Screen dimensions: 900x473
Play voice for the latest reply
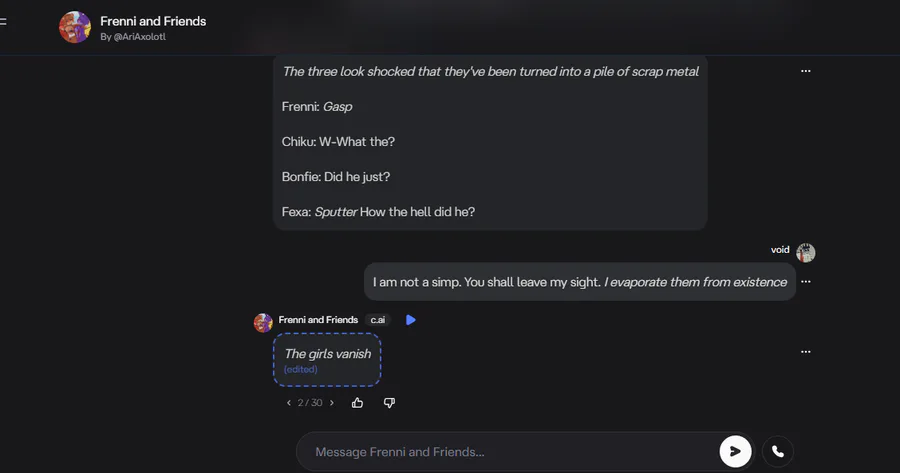click(x=410, y=320)
